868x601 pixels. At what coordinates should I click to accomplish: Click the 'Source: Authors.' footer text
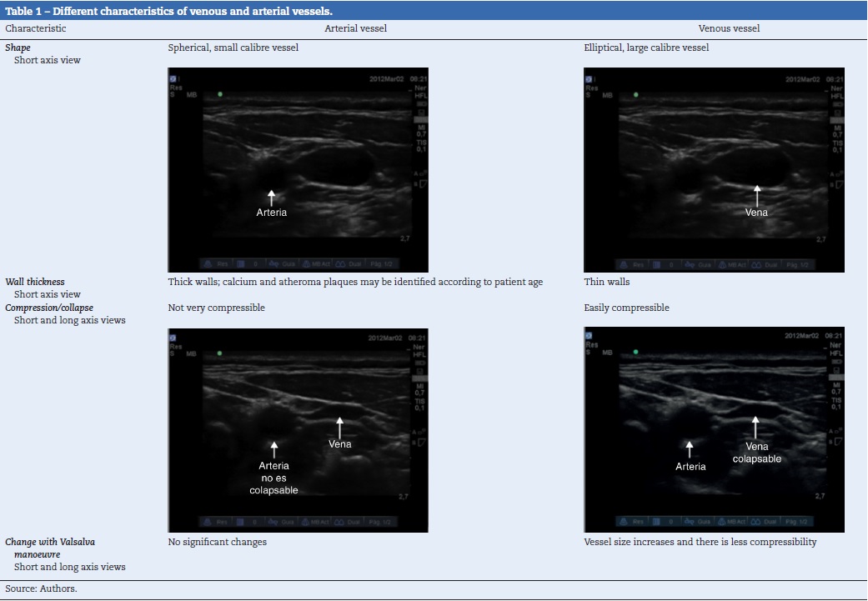click(x=41, y=588)
